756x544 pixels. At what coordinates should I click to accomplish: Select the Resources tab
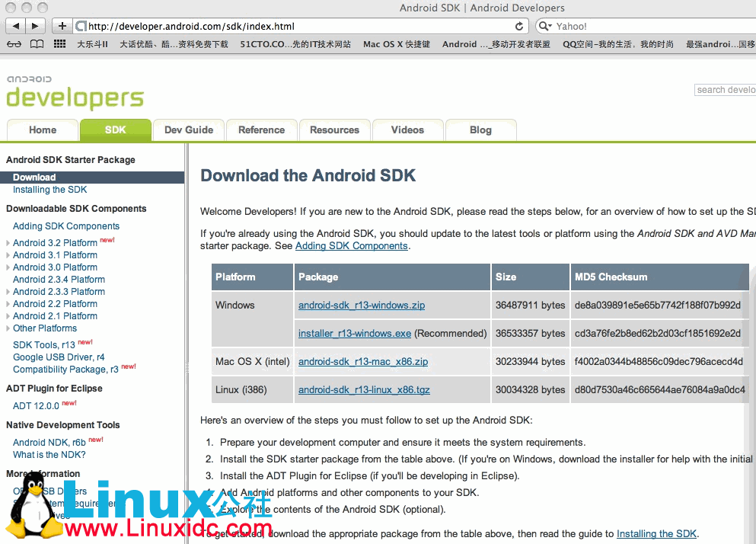pos(334,130)
